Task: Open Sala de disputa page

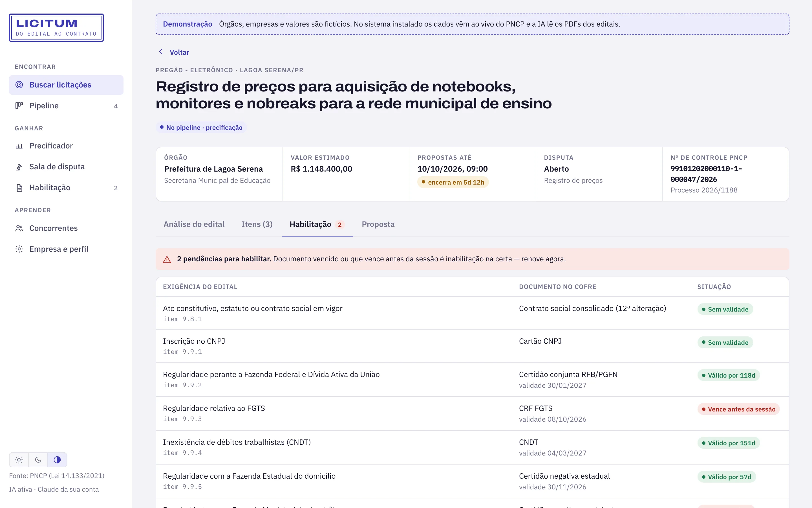Action: [66, 167]
